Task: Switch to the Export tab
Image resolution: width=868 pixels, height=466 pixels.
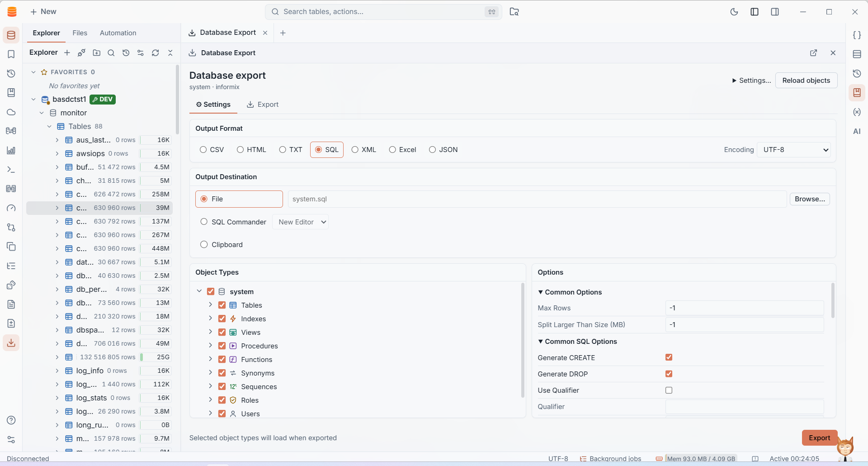Action: pyautogui.click(x=262, y=105)
